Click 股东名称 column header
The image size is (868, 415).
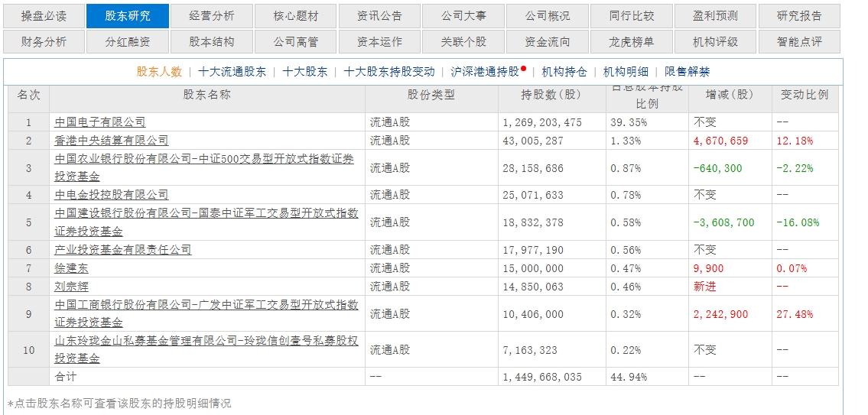(x=207, y=95)
